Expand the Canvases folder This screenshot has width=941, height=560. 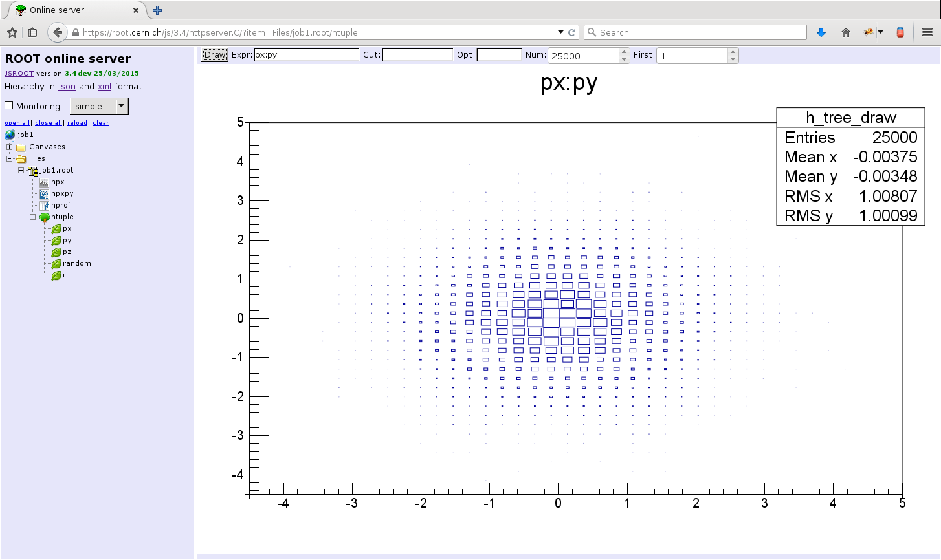(10, 147)
